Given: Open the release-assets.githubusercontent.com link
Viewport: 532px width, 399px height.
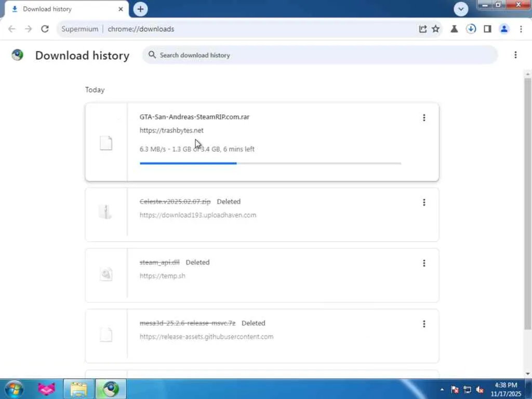Looking at the screenshot, I should [206, 337].
